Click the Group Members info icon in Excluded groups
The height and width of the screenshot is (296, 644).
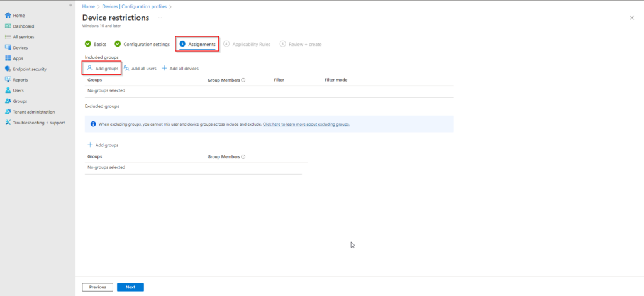(243, 157)
